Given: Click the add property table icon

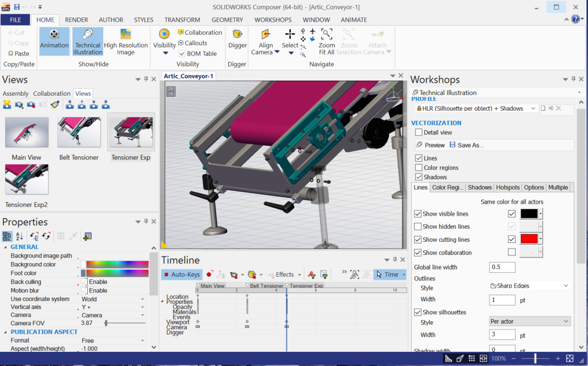Looking at the screenshot, I should coord(87,236).
